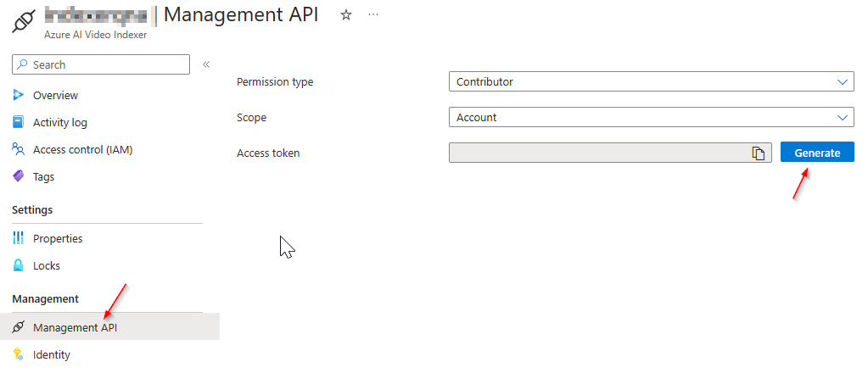868x373 pixels.
Task: Click the Settings section heading
Action: (x=32, y=209)
